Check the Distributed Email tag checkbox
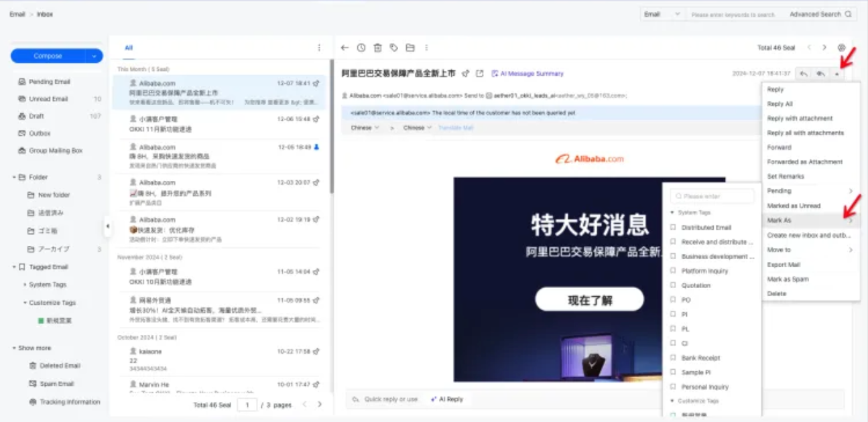 (674, 228)
